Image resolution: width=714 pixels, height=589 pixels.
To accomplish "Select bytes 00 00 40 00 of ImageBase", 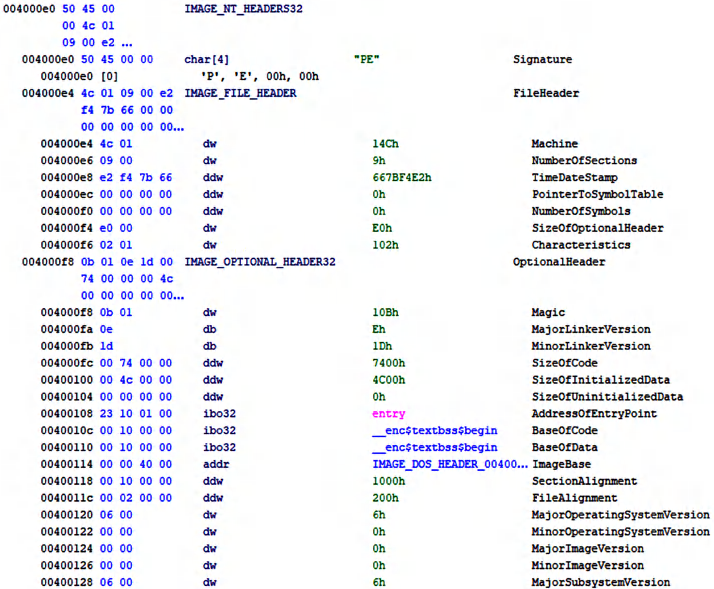I will (136, 464).
